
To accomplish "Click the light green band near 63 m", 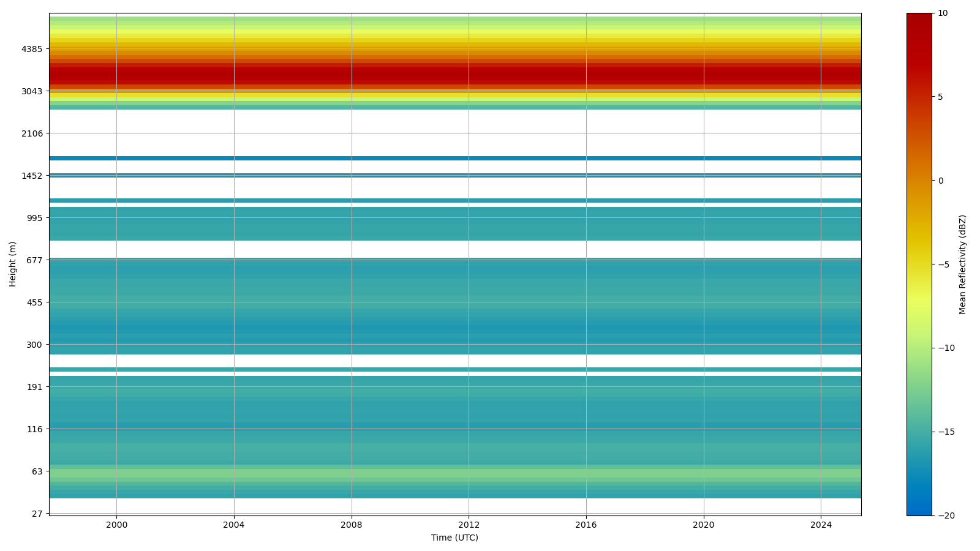I will (455, 473).
